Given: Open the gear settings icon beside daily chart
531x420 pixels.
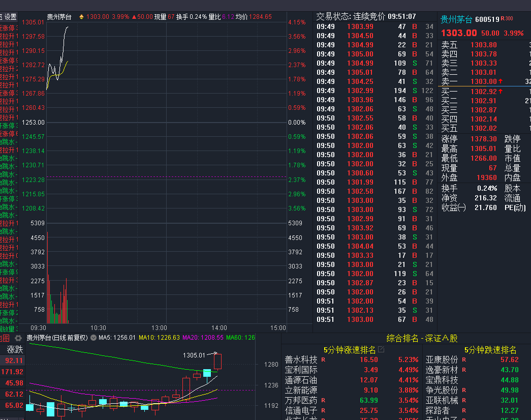Looking at the screenshot, I should (x=18, y=338).
